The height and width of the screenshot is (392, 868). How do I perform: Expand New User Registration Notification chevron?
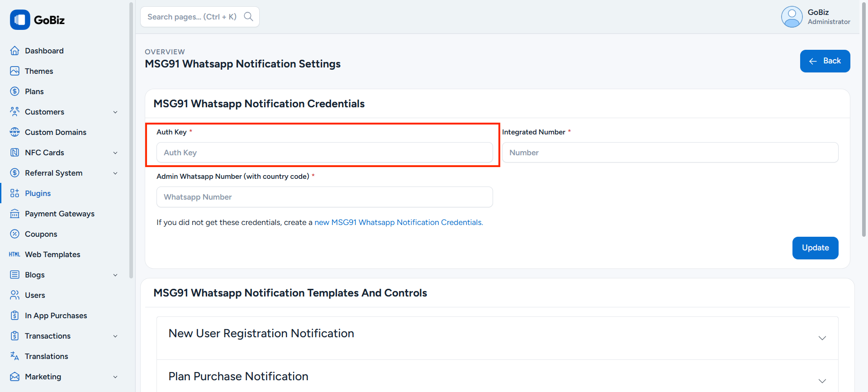[822, 338]
